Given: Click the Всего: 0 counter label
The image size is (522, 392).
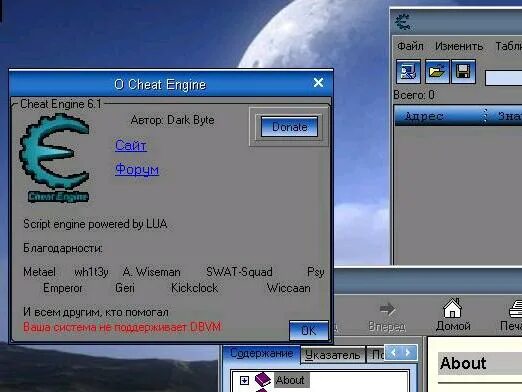Looking at the screenshot, I should coord(414,95).
